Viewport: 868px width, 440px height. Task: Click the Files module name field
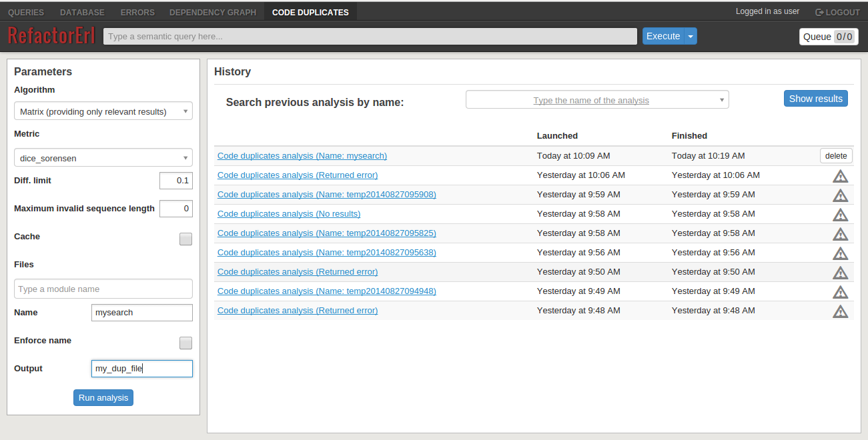coord(103,289)
